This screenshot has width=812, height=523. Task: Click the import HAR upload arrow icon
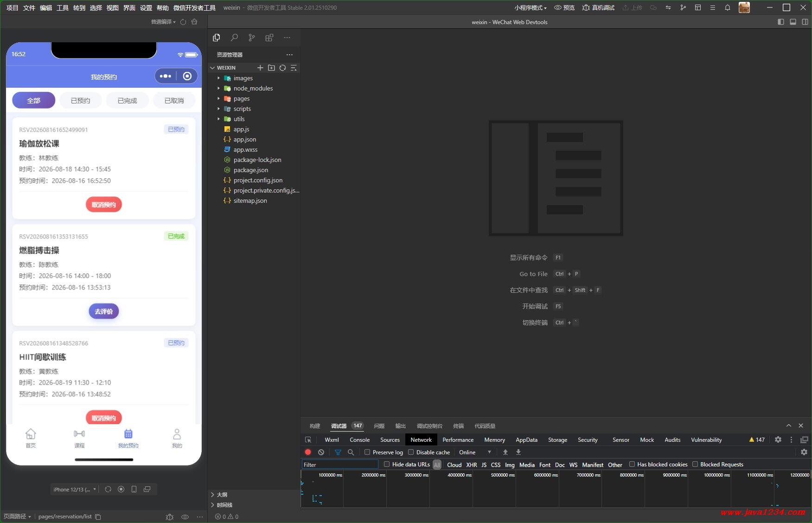(505, 452)
